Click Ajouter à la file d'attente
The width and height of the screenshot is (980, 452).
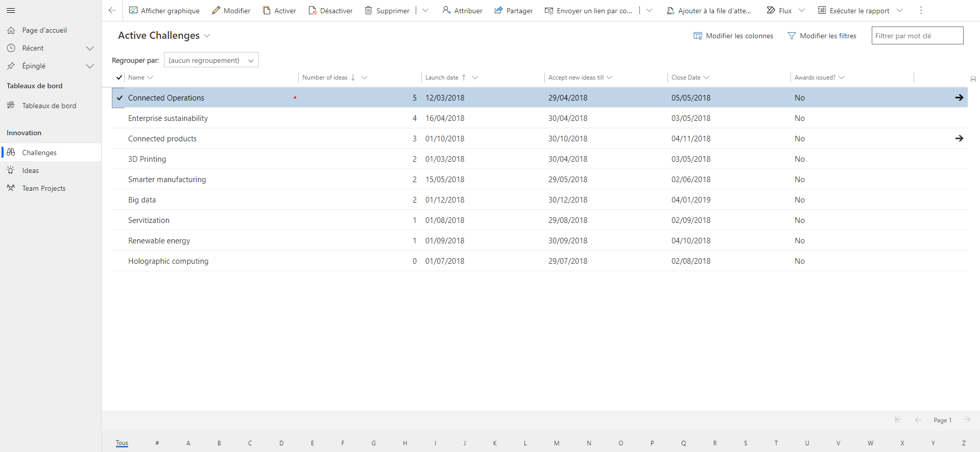click(x=709, y=10)
